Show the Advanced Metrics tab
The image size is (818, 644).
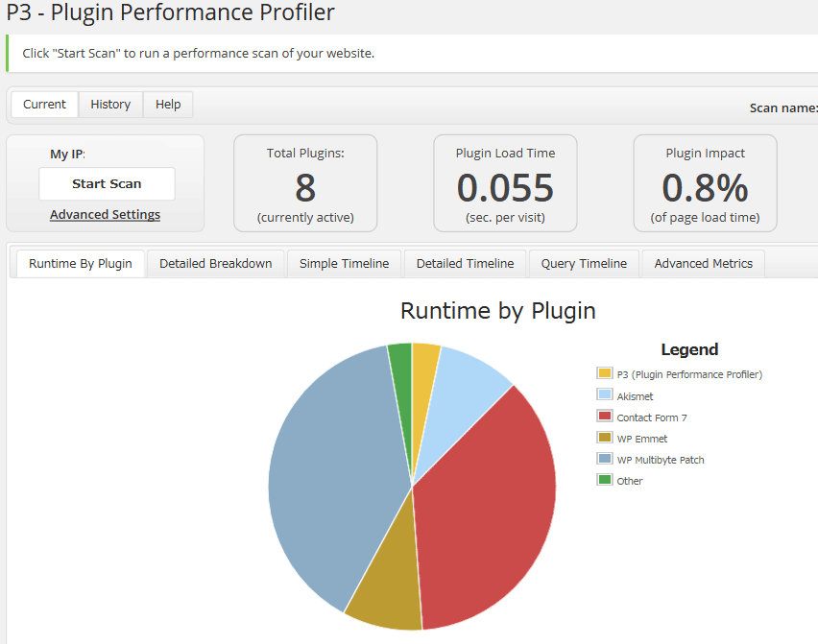click(703, 264)
